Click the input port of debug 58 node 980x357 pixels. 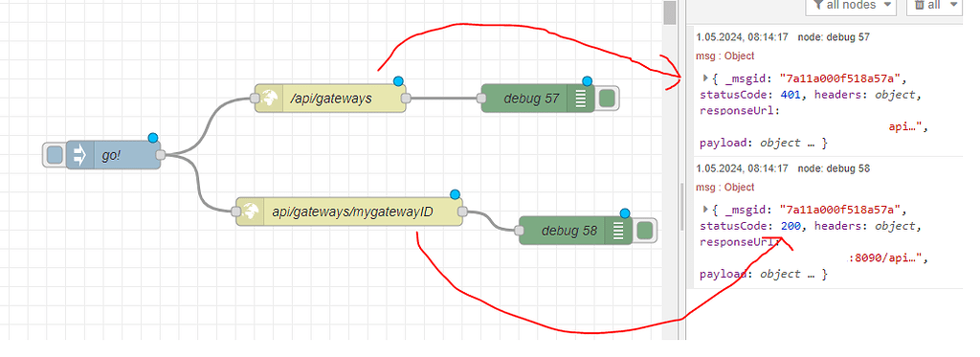[520, 230]
